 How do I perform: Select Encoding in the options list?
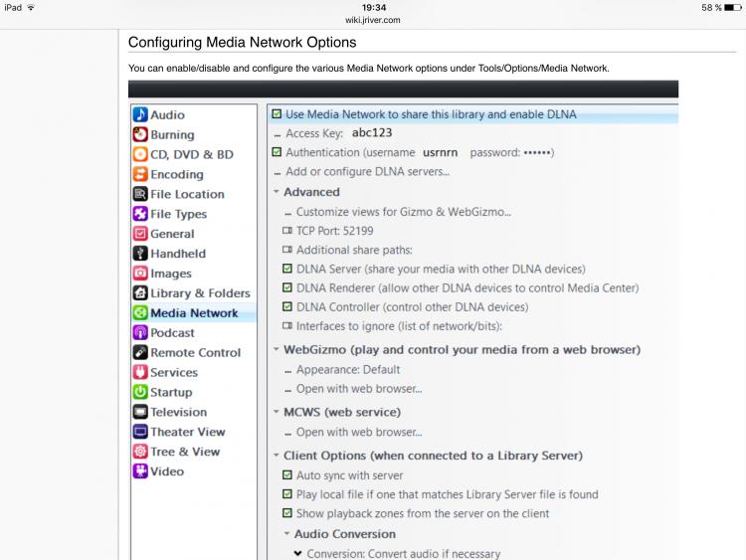(x=177, y=174)
